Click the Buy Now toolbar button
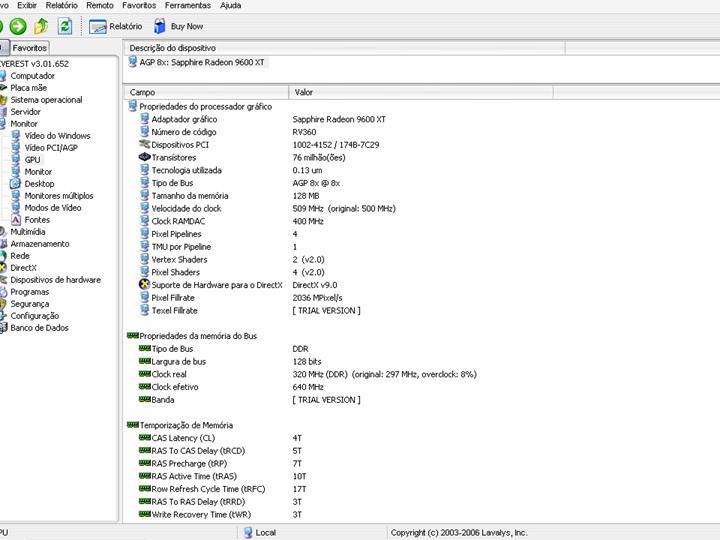This screenshot has width=720, height=540. pyautogui.click(x=179, y=27)
